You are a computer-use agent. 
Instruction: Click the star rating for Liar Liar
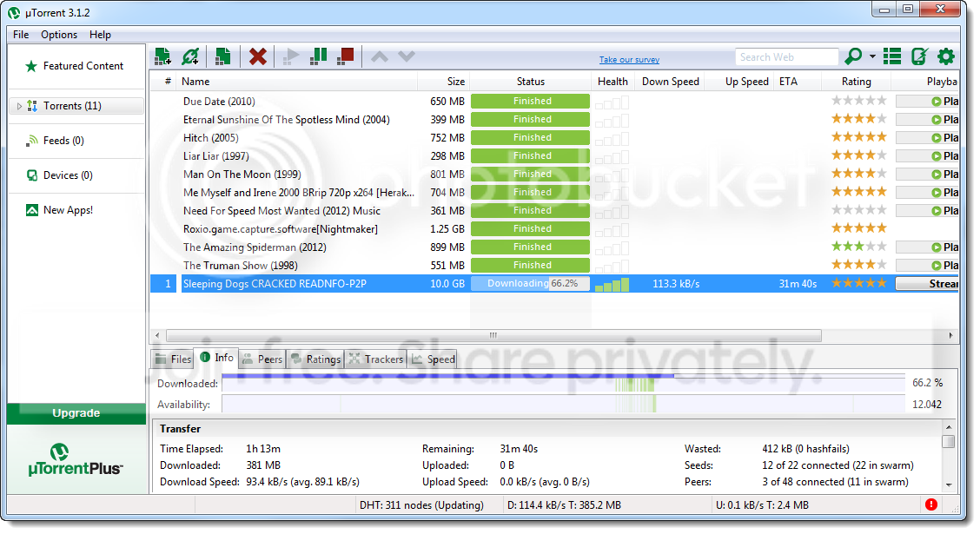click(x=858, y=155)
